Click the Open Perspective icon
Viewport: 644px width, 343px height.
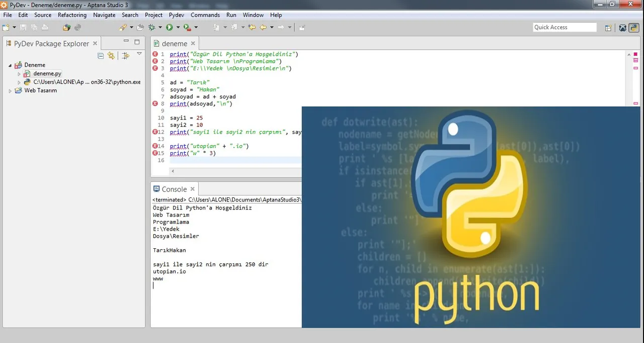click(608, 28)
